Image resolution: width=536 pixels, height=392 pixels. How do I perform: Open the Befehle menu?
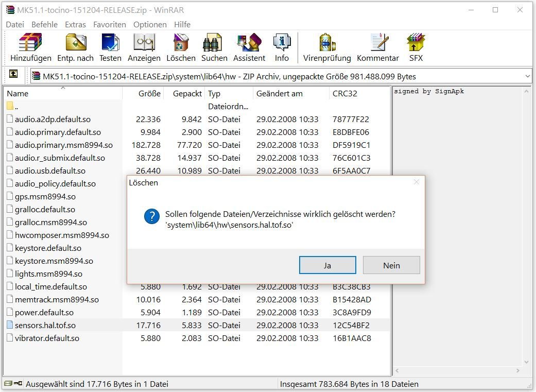point(44,25)
